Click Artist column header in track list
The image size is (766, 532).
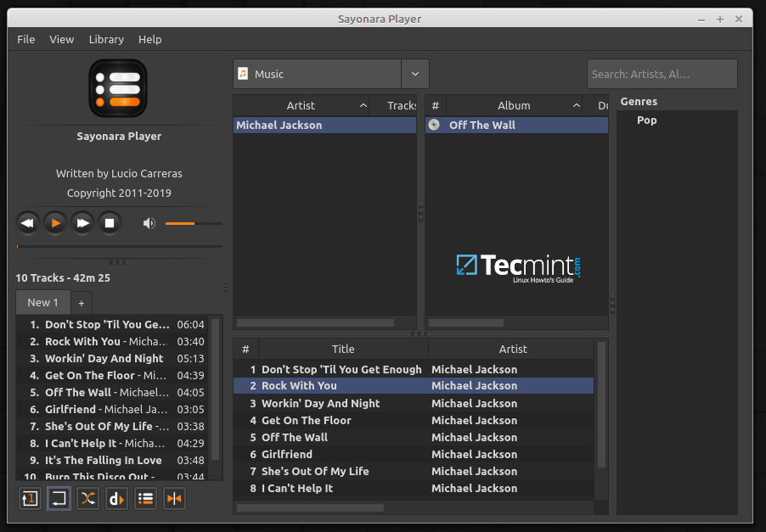click(512, 349)
